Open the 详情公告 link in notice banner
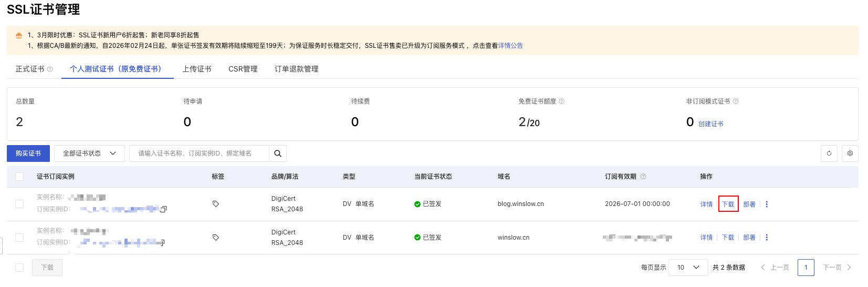 pos(510,46)
